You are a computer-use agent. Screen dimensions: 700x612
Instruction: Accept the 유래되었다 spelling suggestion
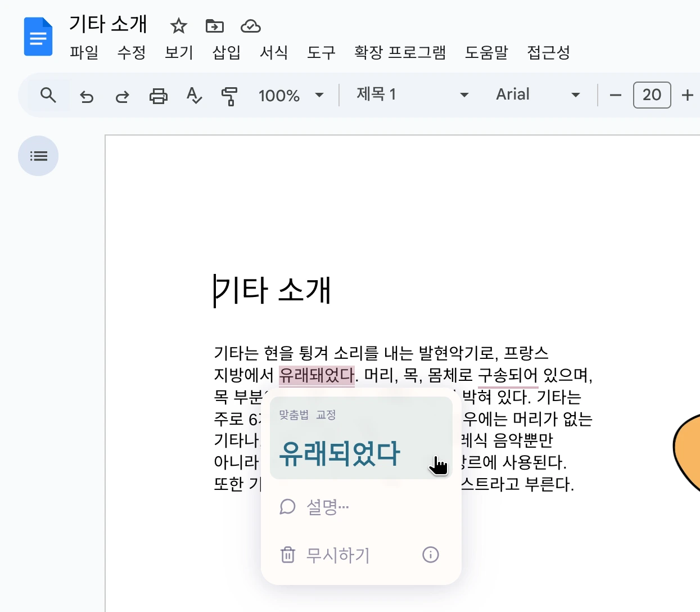pos(338,453)
